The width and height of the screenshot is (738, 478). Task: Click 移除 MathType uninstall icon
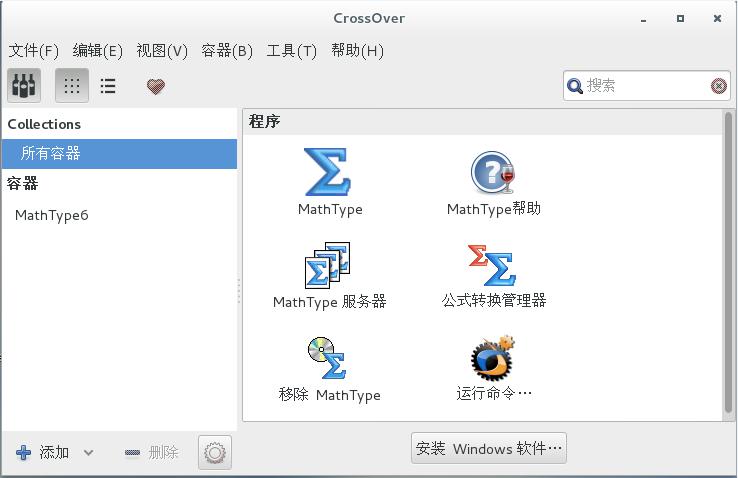[328, 358]
